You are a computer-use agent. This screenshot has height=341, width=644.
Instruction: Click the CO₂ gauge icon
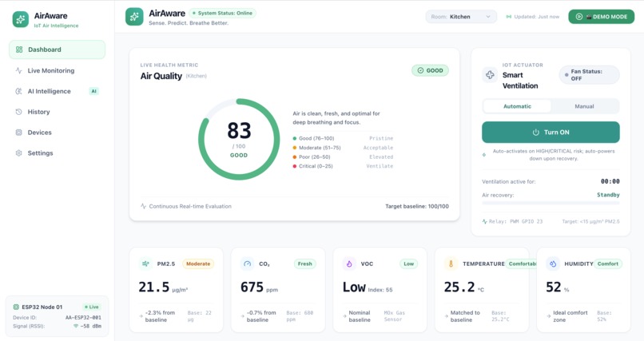(247, 264)
